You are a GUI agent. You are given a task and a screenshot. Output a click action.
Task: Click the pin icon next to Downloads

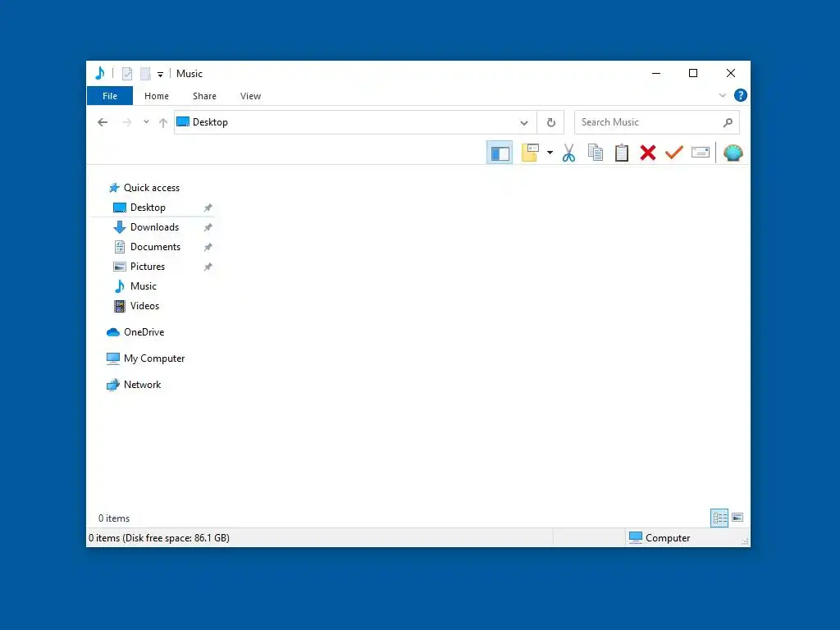(x=208, y=228)
